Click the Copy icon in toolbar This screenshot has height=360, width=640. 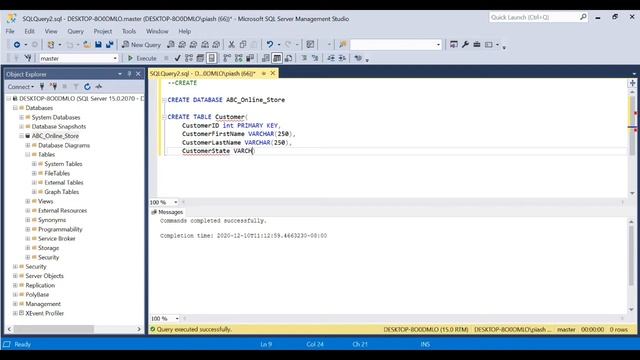pyautogui.click(x=243, y=45)
